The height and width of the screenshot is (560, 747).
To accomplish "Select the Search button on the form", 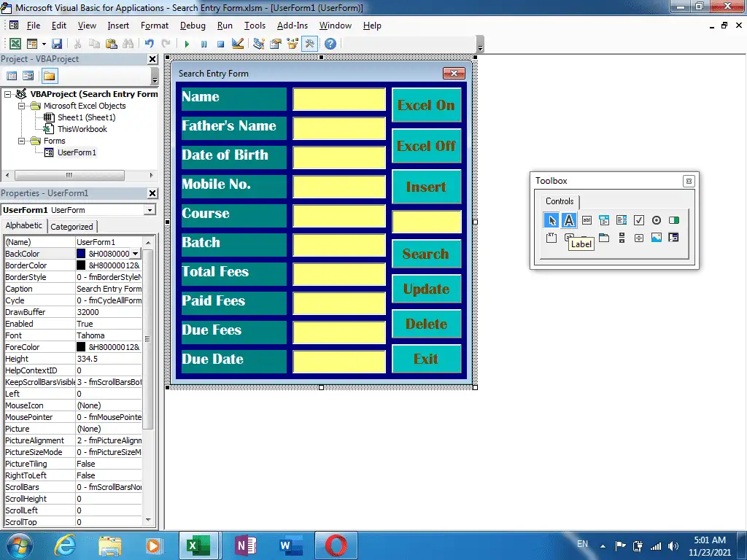I will (426, 254).
